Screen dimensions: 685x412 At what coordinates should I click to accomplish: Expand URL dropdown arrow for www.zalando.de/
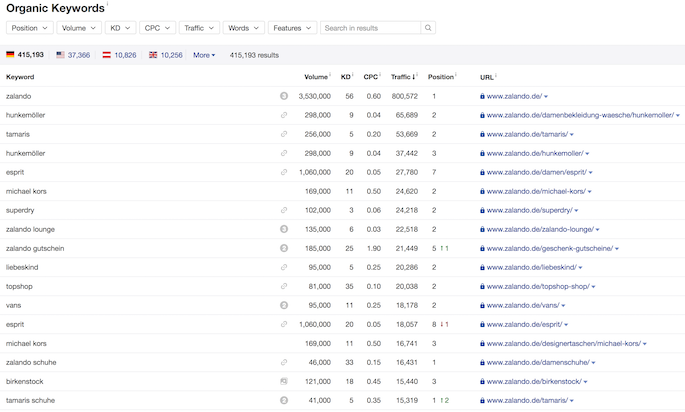tap(546, 97)
